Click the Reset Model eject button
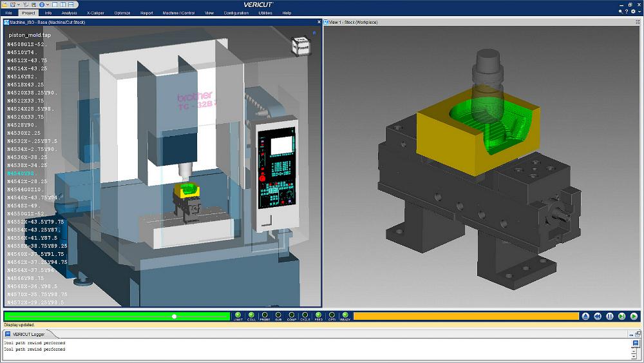 (x=585, y=316)
